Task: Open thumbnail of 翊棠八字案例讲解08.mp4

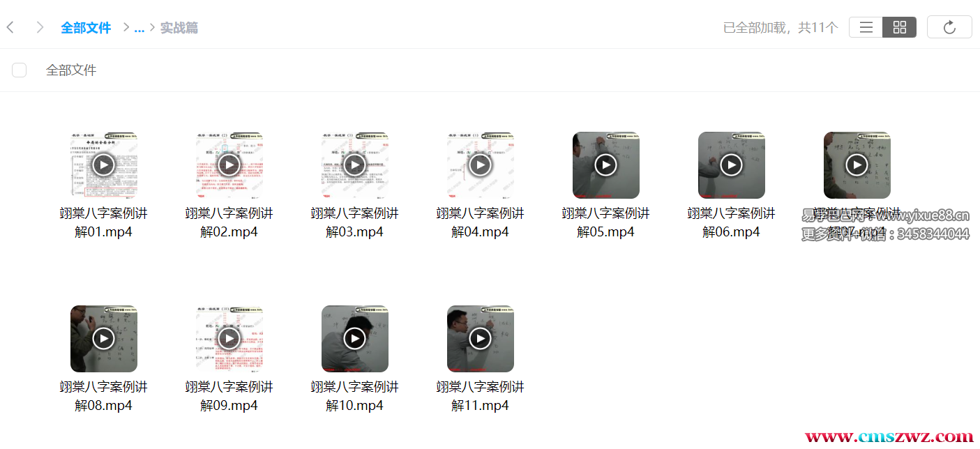Action: (x=104, y=339)
